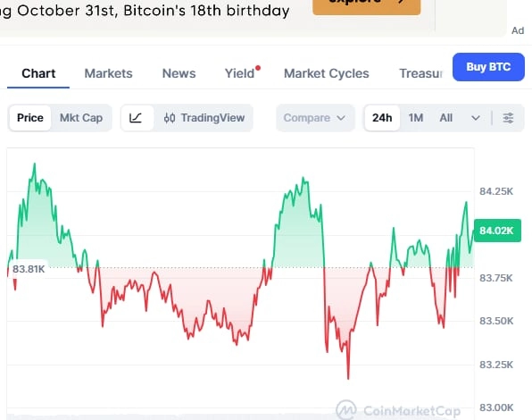
Task: Select the 24h time range
Action: coord(382,118)
